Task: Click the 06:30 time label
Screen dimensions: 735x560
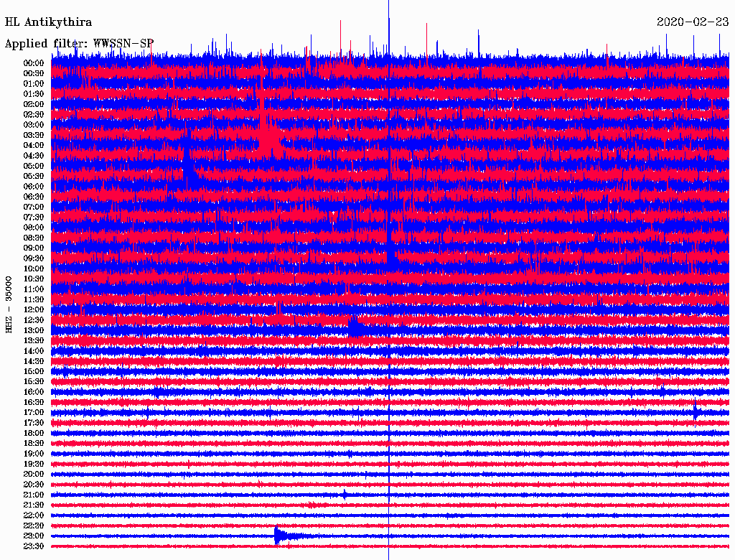Action: [34, 197]
